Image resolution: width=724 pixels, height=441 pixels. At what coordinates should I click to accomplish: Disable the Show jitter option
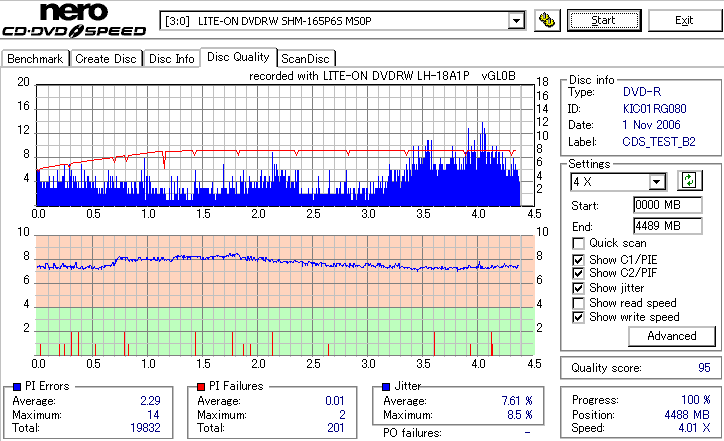[578, 288]
